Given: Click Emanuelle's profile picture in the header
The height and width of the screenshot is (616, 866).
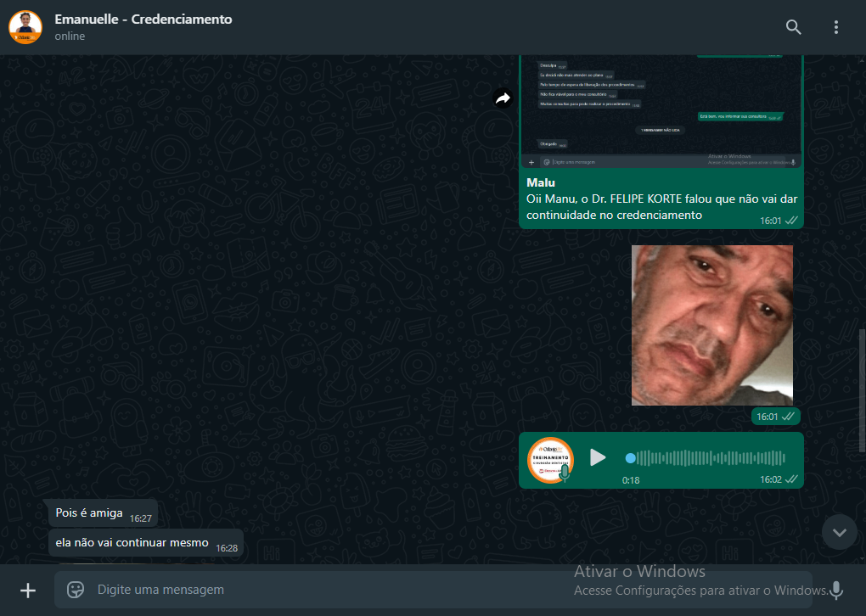Looking at the screenshot, I should (x=25, y=27).
